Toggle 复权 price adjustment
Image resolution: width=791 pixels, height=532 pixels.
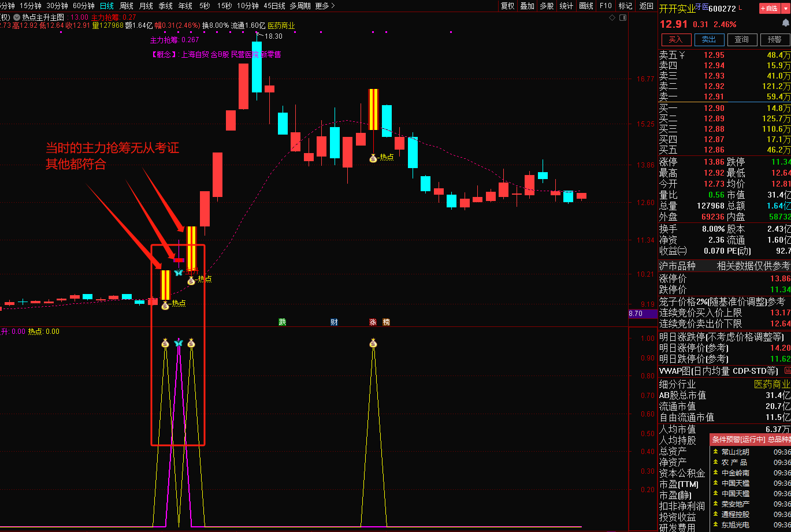click(x=508, y=6)
